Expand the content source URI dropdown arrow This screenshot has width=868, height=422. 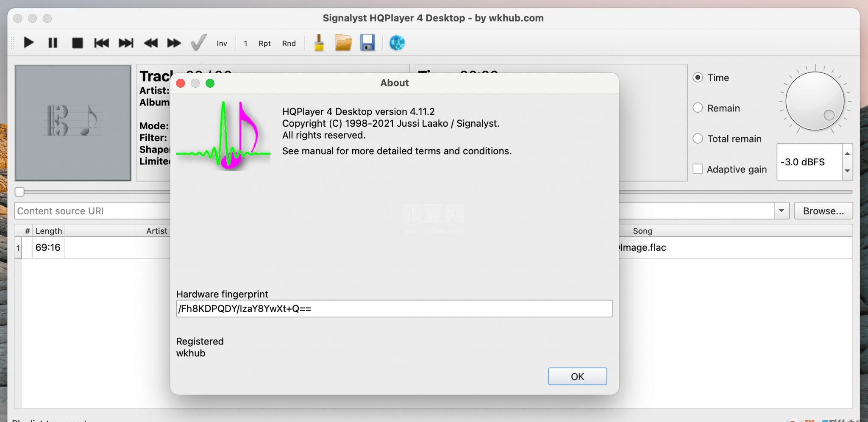coord(782,211)
